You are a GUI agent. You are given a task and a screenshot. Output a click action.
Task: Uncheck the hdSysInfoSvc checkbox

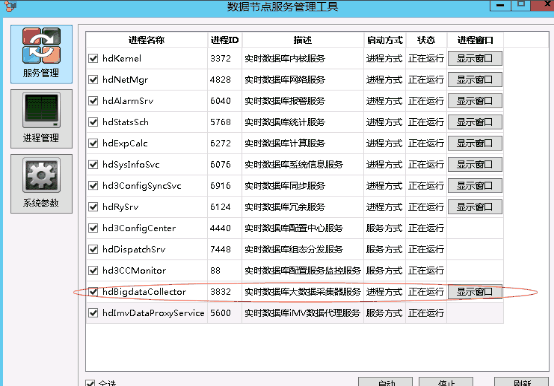(x=93, y=164)
